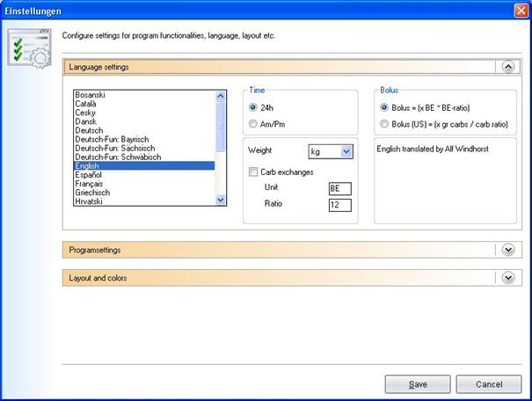Select Español in the language list
The image size is (532, 401).
click(x=91, y=175)
